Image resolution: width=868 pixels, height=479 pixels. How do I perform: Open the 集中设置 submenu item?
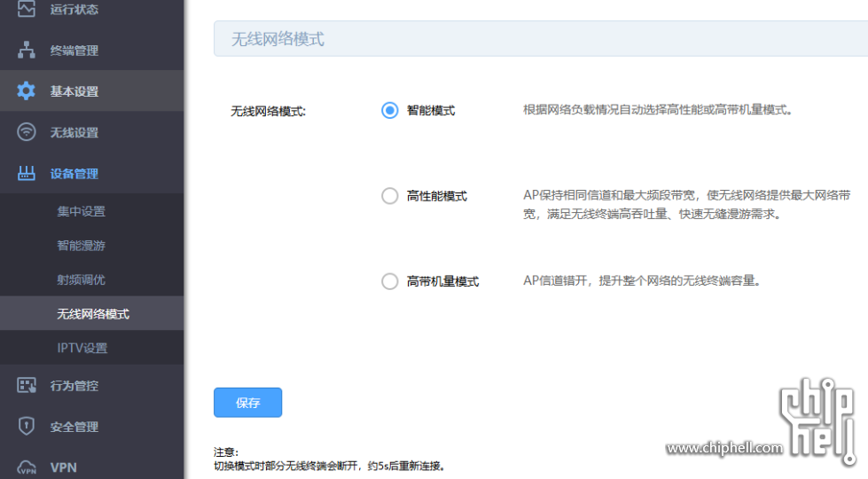click(x=92, y=211)
